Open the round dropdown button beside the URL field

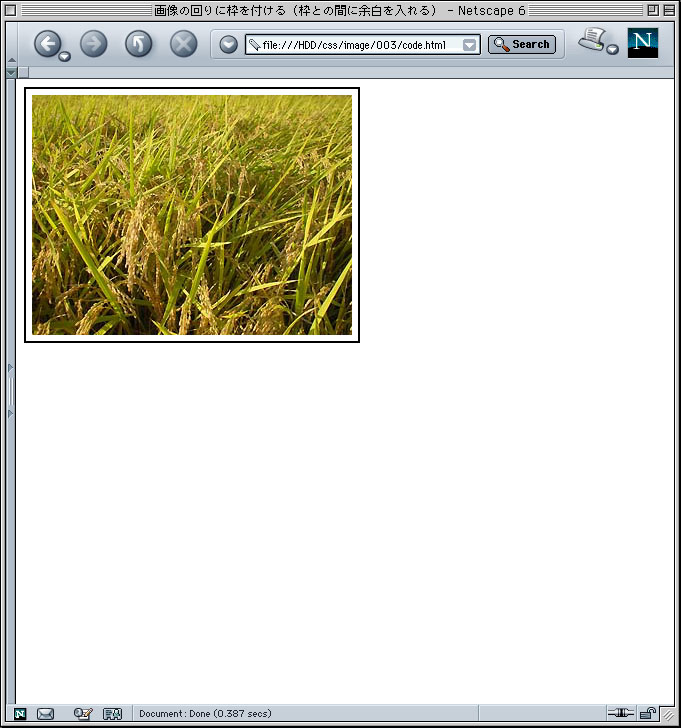coord(228,45)
